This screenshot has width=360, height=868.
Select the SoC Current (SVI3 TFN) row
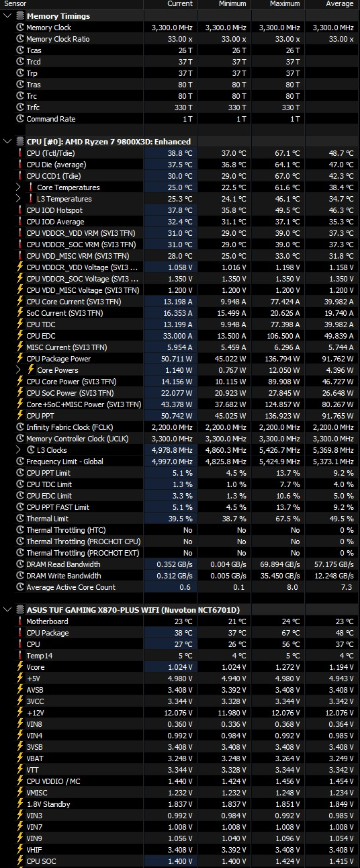coord(180,313)
